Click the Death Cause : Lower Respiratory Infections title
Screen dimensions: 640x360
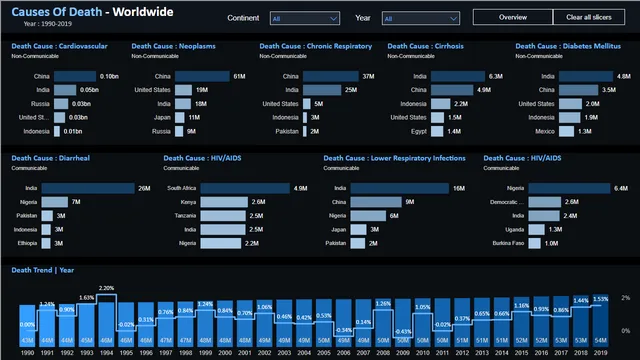point(394,158)
